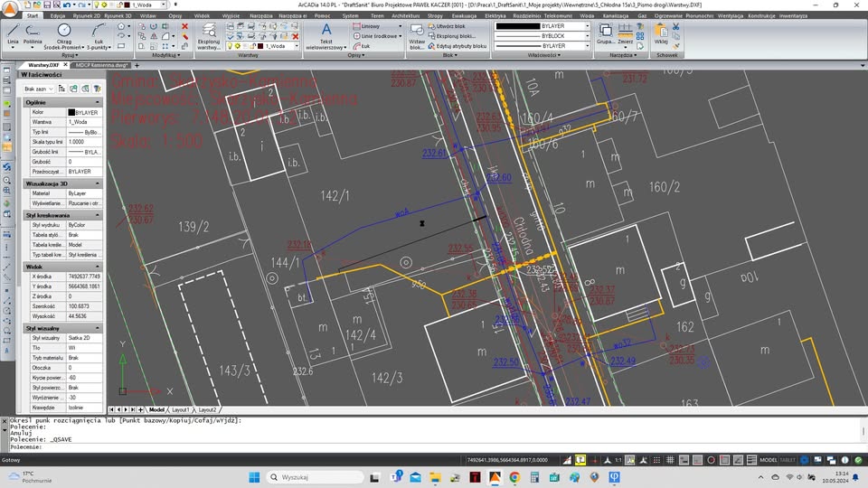
Task: Click the Zmierz measure tool
Action: pos(625,33)
